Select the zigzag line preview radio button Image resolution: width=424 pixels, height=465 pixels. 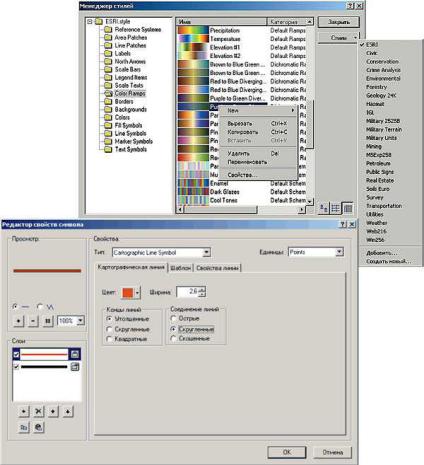[40, 306]
